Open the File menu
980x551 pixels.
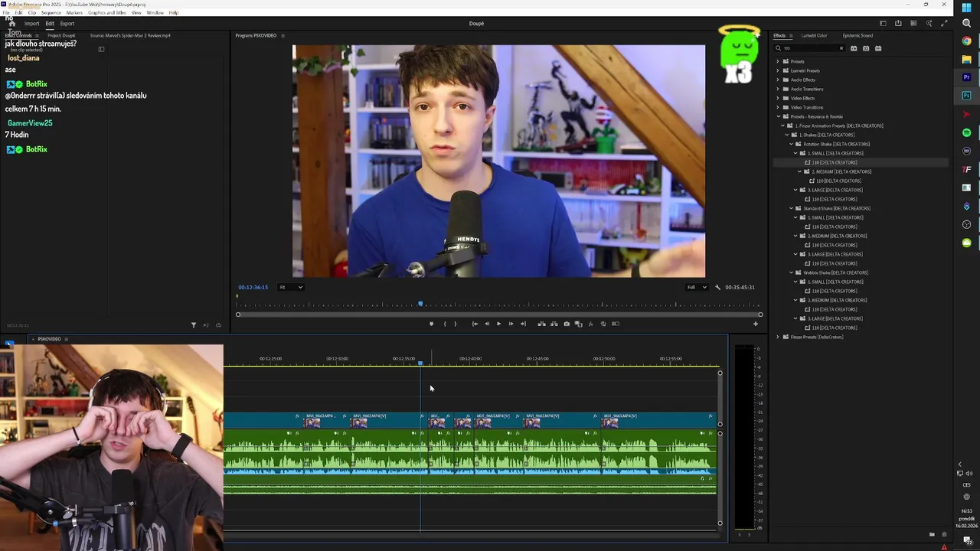click(6, 13)
